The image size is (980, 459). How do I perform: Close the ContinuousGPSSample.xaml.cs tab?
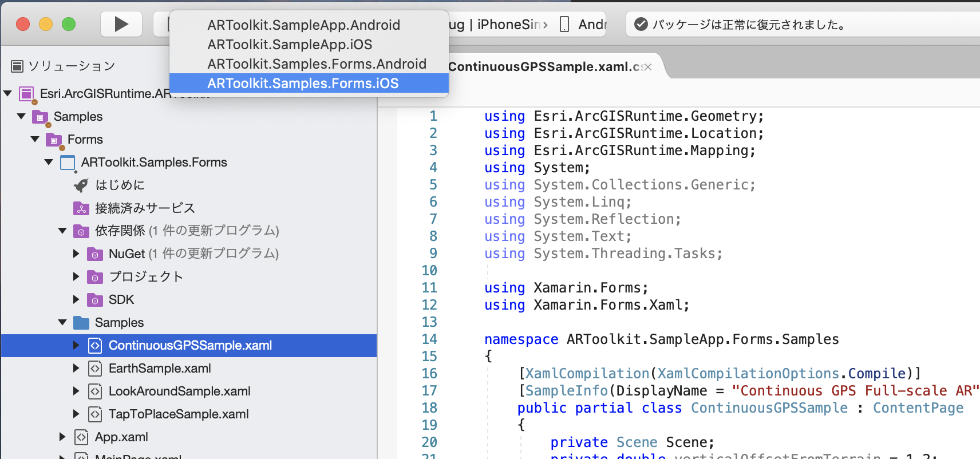(648, 67)
